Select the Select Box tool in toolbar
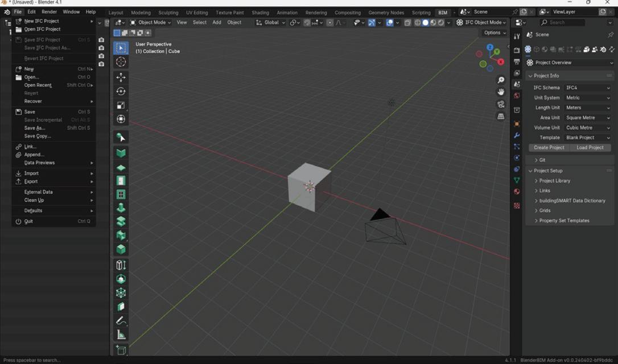This screenshot has width=618, height=364. [x=121, y=48]
